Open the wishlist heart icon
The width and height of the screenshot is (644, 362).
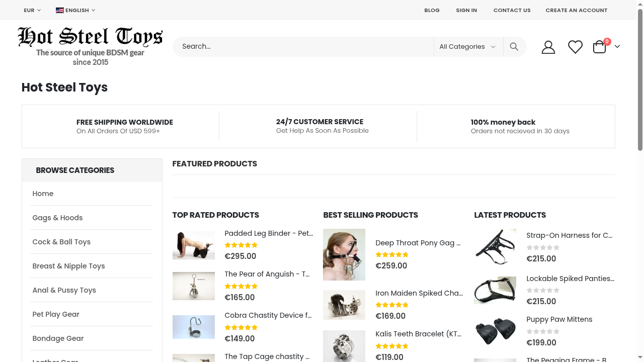coord(575,47)
